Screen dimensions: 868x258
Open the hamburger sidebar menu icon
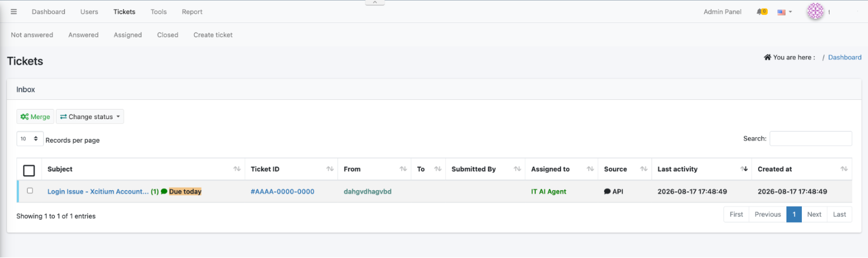(14, 12)
